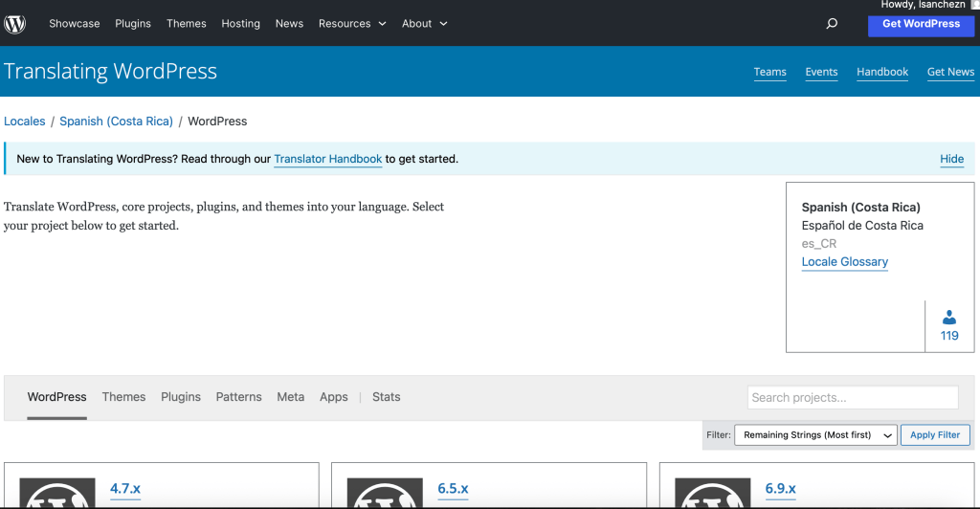This screenshot has width=980, height=509.
Task: Switch to the Plugins project tab
Action: tap(181, 397)
